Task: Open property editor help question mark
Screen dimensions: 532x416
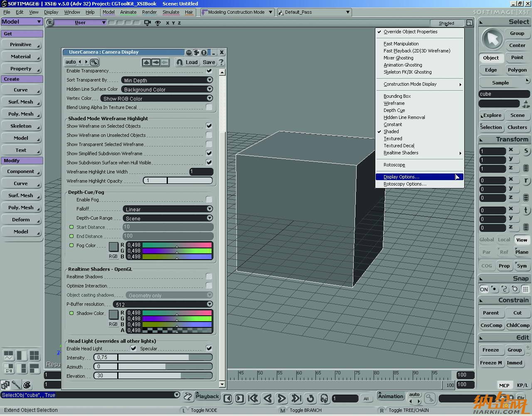Action: pyautogui.click(x=221, y=62)
